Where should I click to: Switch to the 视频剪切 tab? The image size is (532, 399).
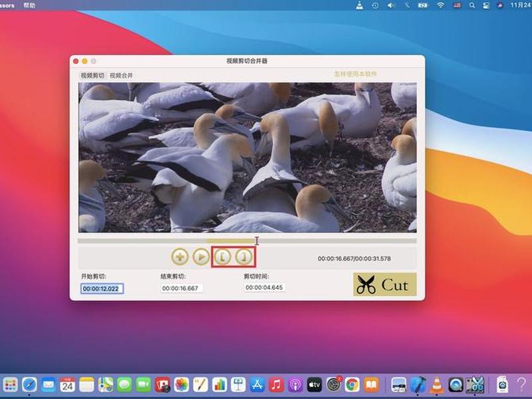(x=92, y=75)
